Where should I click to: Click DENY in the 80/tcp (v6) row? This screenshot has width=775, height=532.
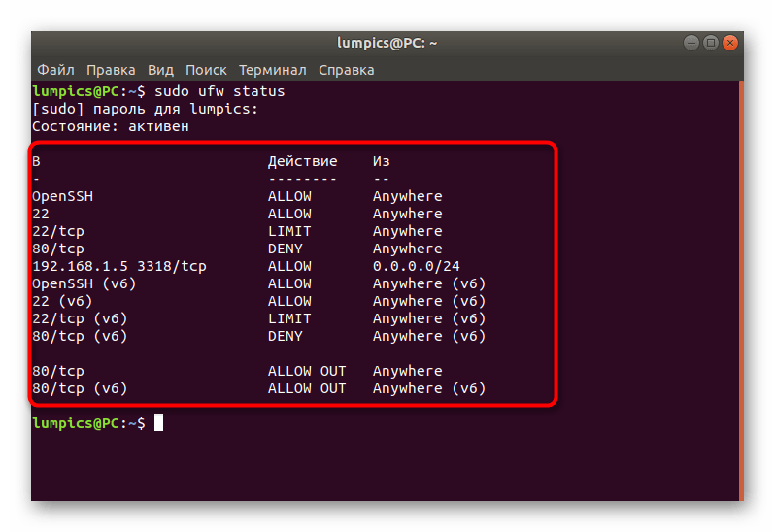(x=286, y=336)
